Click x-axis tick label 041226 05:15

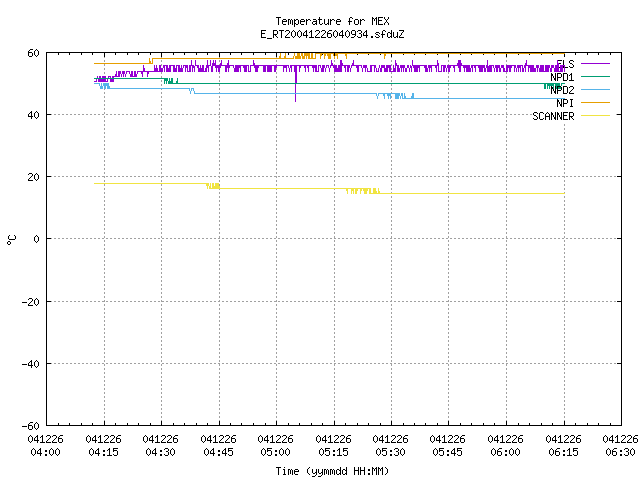tap(333, 446)
